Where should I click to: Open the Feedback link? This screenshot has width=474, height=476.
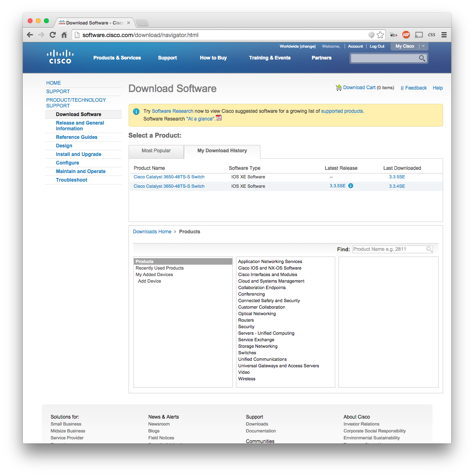(x=416, y=88)
